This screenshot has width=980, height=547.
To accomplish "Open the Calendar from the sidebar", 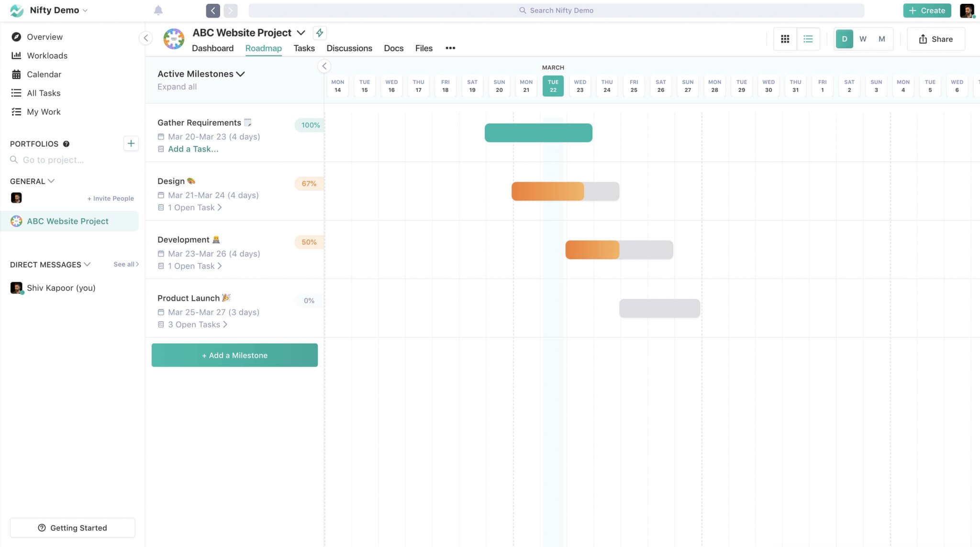I will click(44, 74).
